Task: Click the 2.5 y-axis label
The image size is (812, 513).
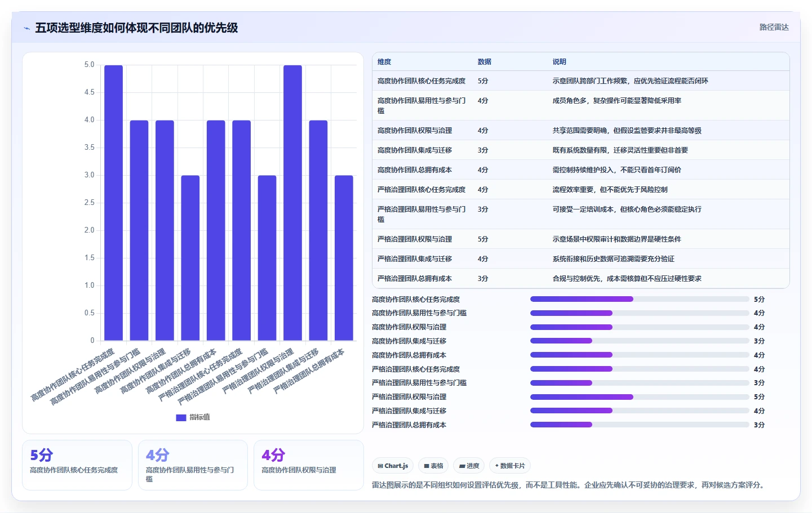Action: tap(89, 203)
